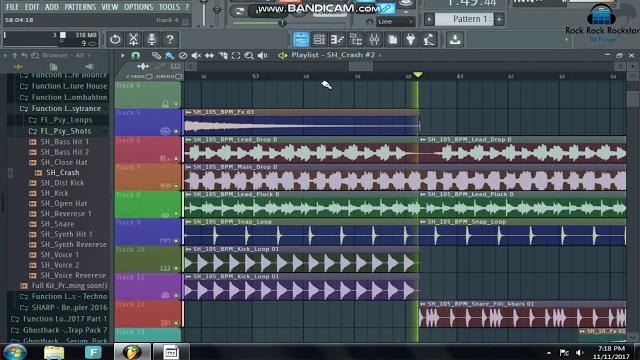Click the scissors icon next to microphone

click(133, 40)
